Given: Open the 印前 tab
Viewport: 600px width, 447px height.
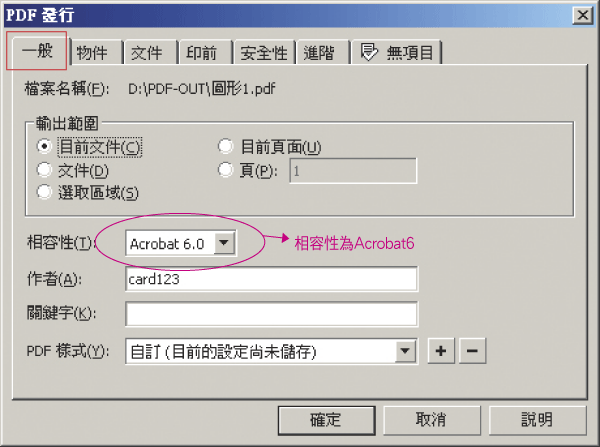Looking at the screenshot, I should point(205,52).
